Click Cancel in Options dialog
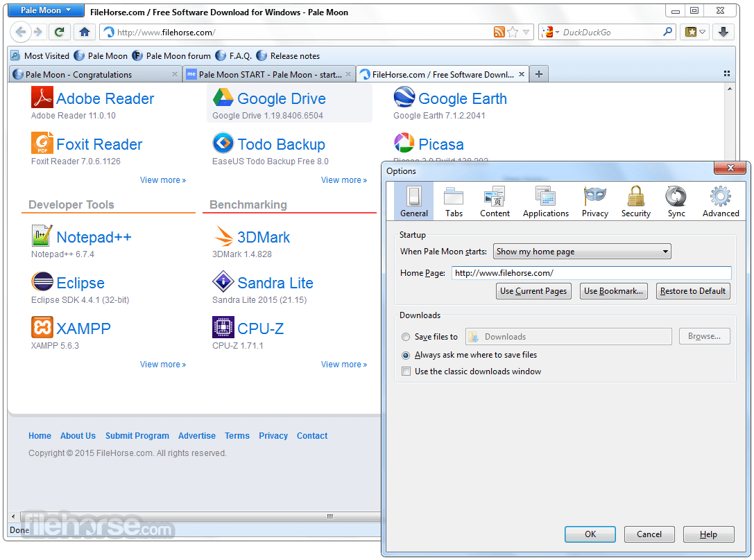The height and width of the screenshot is (560, 754). pos(649,534)
